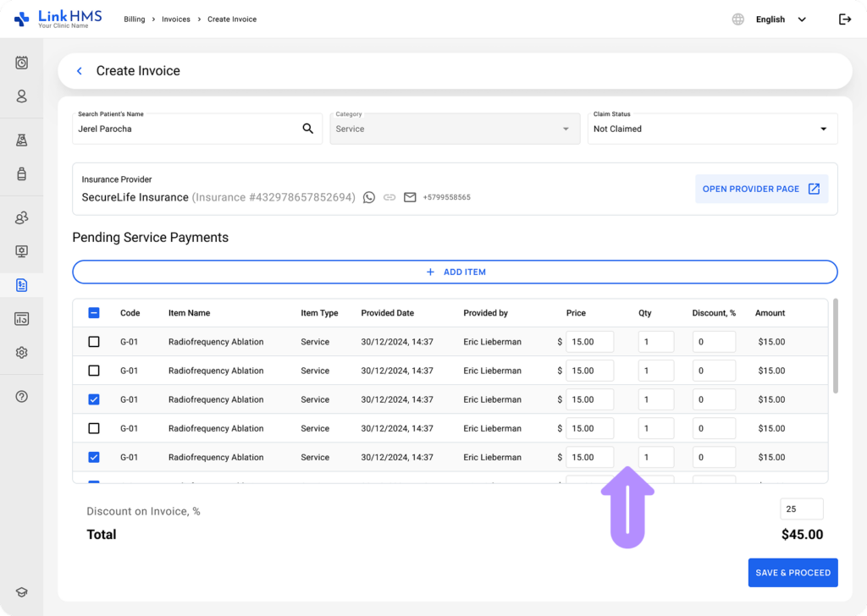The width and height of the screenshot is (867, 616).
Task: Click the phone number +5799558565
Action: pos(447,197)
